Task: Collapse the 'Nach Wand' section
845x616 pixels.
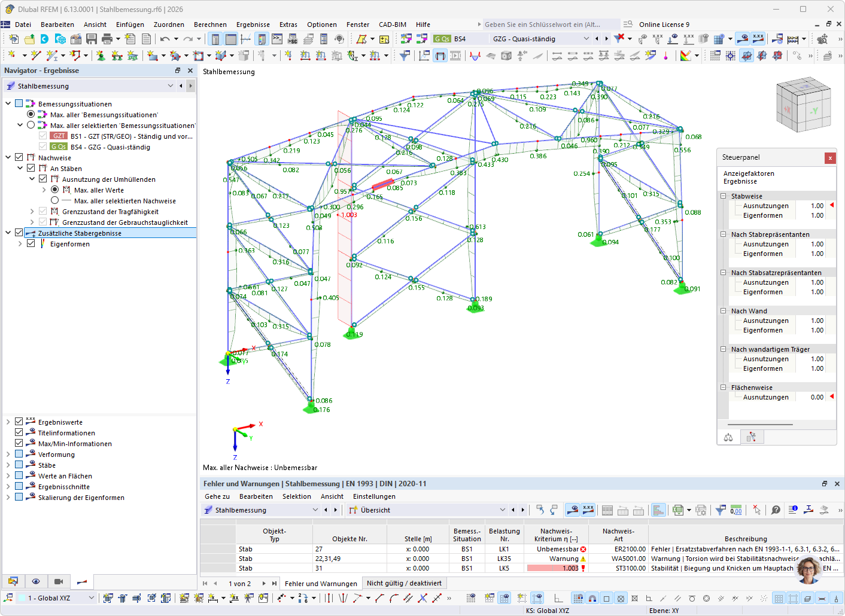Action: point(723,311)
